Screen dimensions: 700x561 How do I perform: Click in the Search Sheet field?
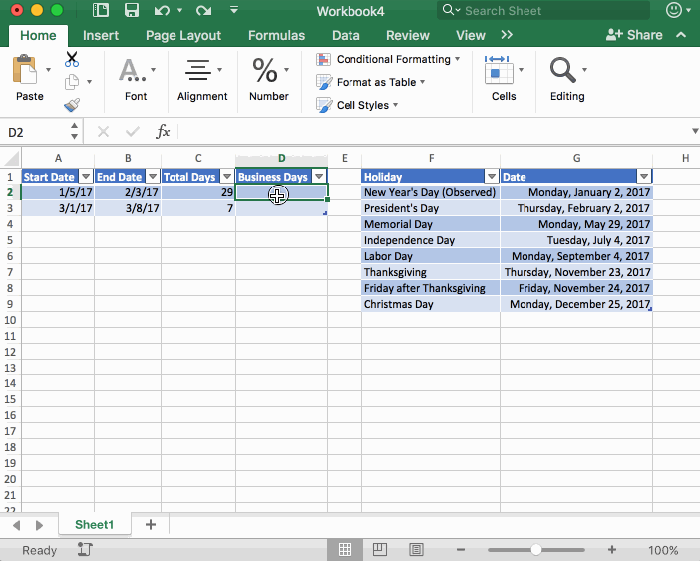(543, 10)
